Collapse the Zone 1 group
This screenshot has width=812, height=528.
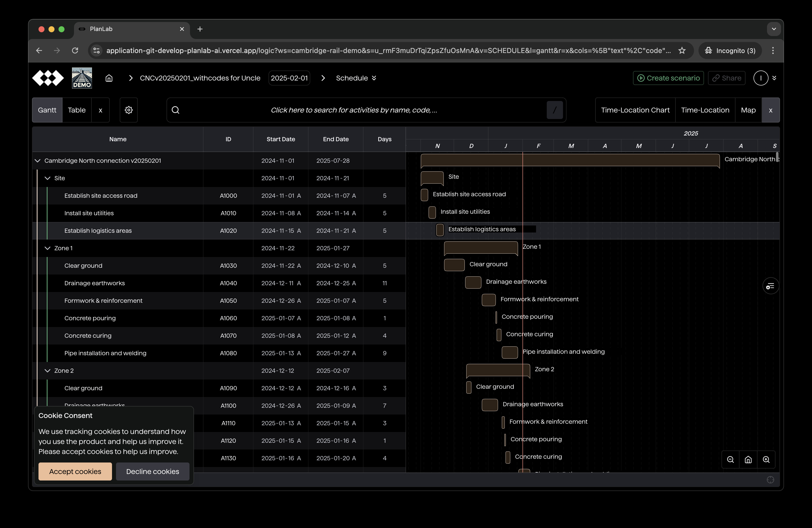tap(47, 248)
